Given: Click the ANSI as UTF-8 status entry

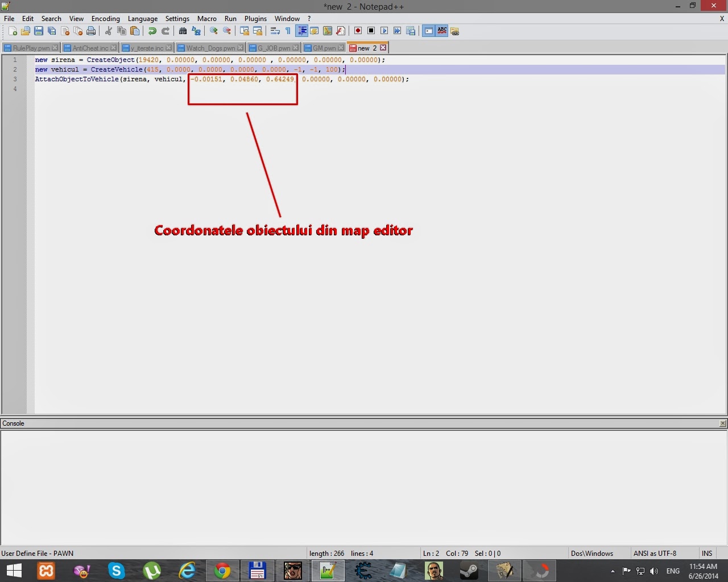Looking at the screenshot, I should click(x=655, y=553).
